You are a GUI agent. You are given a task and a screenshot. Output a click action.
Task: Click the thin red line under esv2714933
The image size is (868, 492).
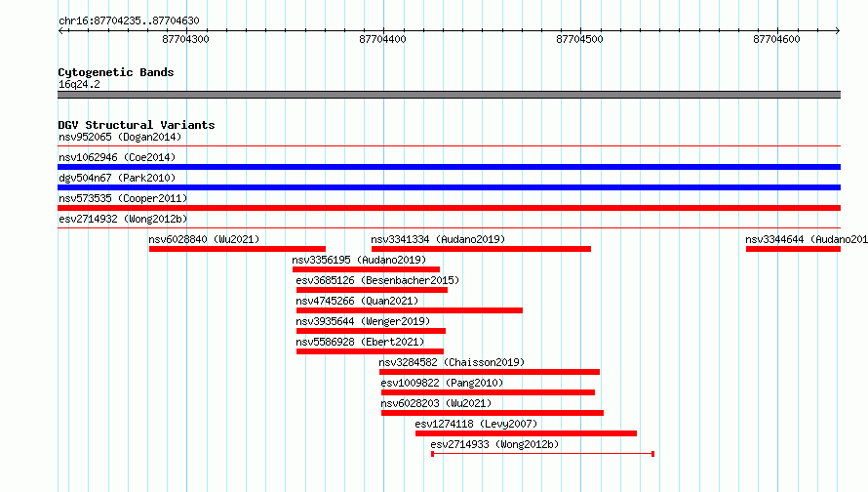[x=542, y=454]
